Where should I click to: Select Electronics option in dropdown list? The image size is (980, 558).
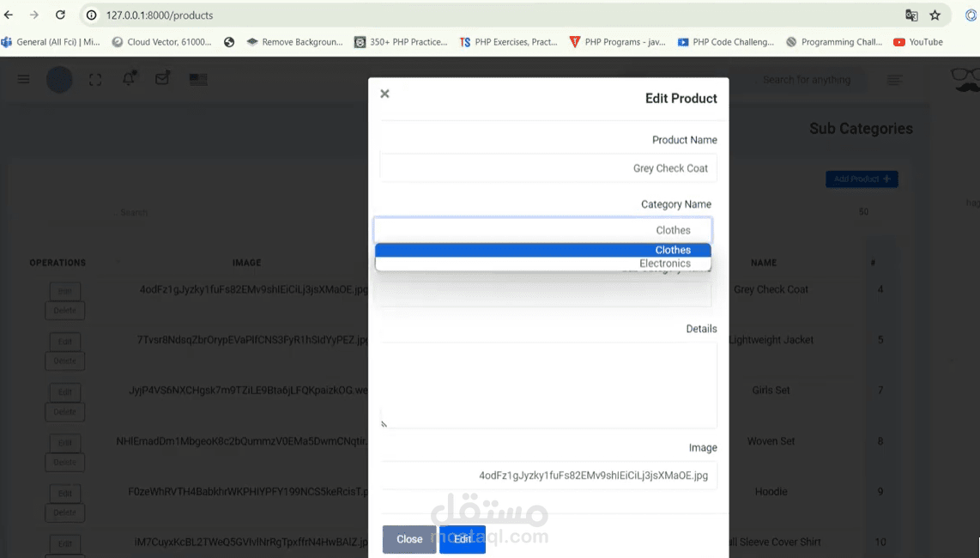pos(542,264)
